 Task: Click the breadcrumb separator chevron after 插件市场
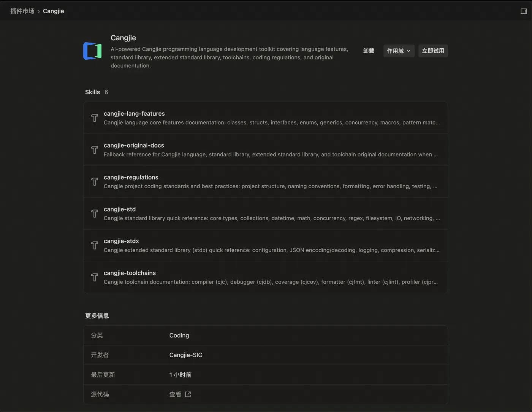pos(39,11)
